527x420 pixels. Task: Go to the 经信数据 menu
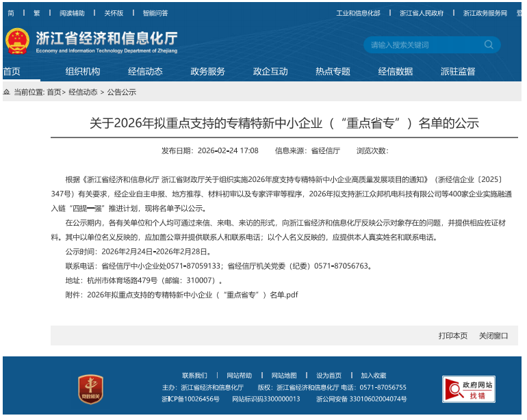[x=396, y=71]
